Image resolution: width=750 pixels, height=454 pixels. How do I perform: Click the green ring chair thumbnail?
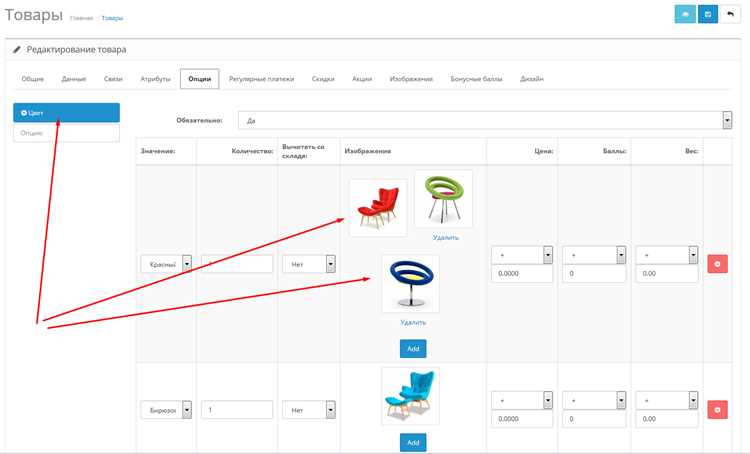pyautogui.click(x=443, y=199)
